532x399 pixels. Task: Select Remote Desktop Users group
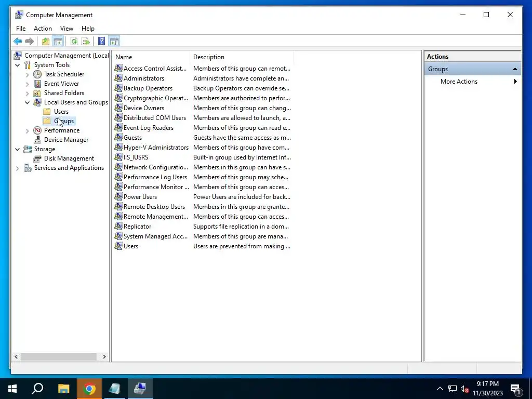pyautogui.click(x=154, y=207)
